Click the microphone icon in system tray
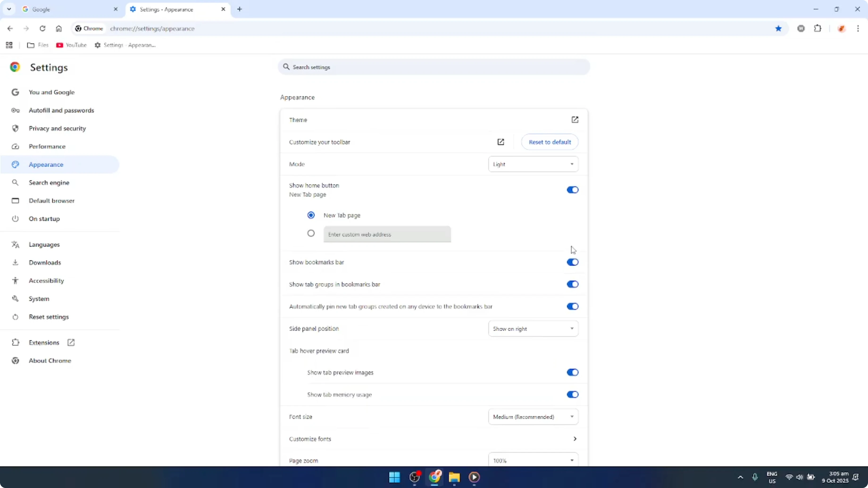The width and height of the screenshot is (868, 488). (755, 477)
